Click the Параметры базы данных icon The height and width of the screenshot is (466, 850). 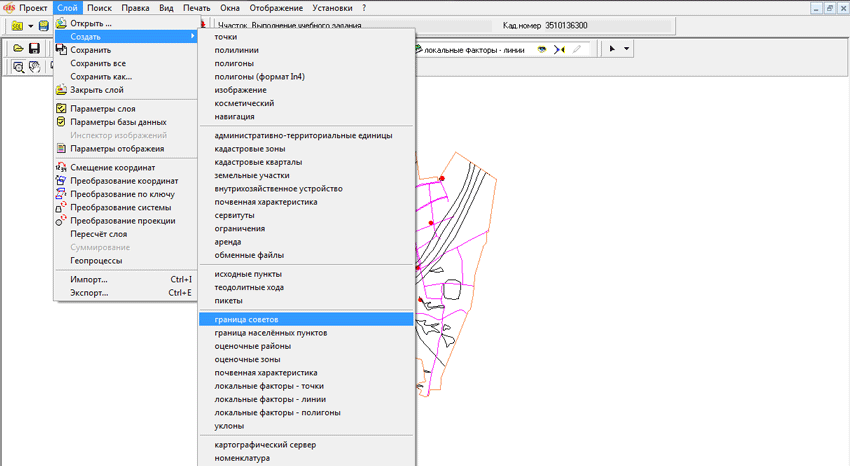point(61,122)
